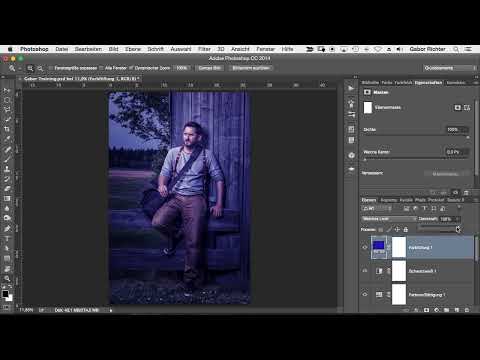Open the Weiche Kante value dropdown
Viewport: 480px width, 360px height.
466,152
